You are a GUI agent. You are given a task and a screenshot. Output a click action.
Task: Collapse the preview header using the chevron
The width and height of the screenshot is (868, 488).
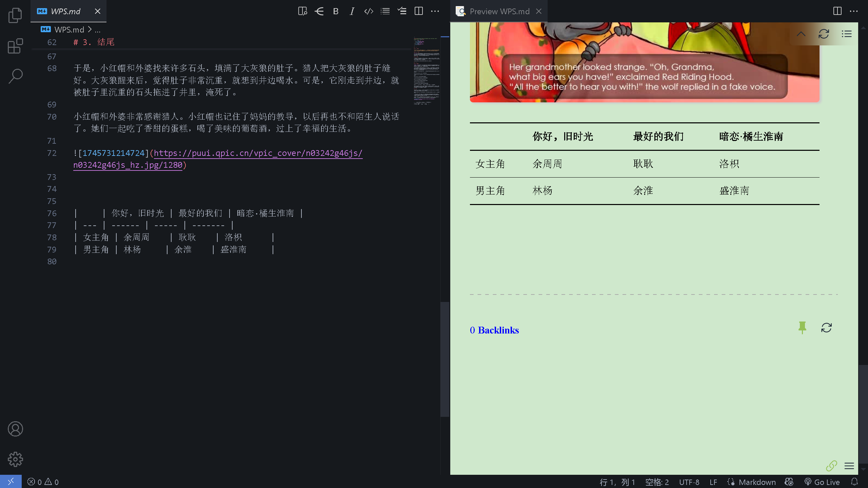[x=801, y=34]
